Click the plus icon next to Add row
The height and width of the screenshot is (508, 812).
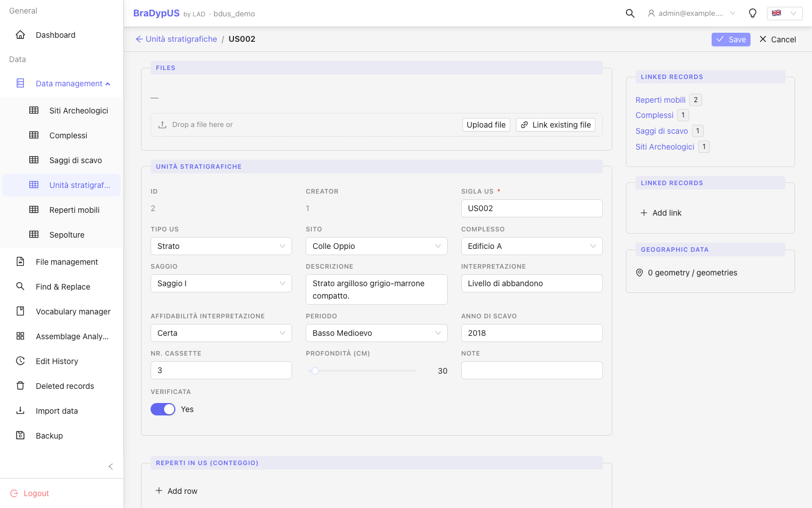click(x=159, y=491)
